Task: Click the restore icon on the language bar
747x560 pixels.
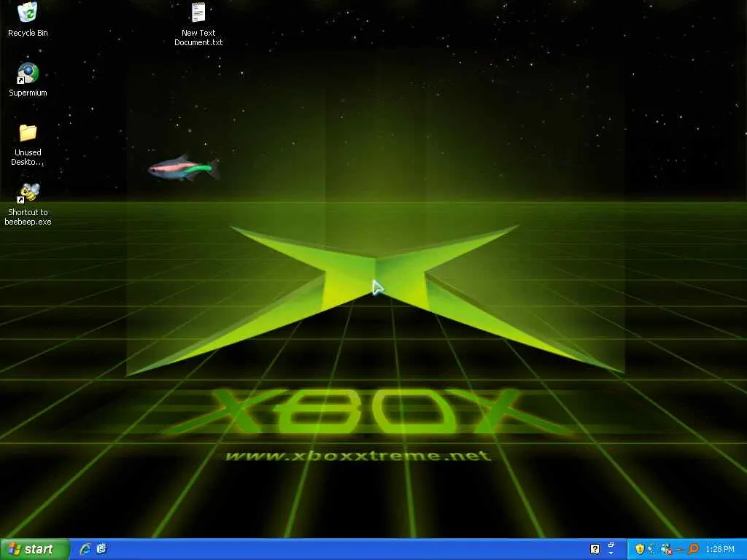Action: click(611, 545)
